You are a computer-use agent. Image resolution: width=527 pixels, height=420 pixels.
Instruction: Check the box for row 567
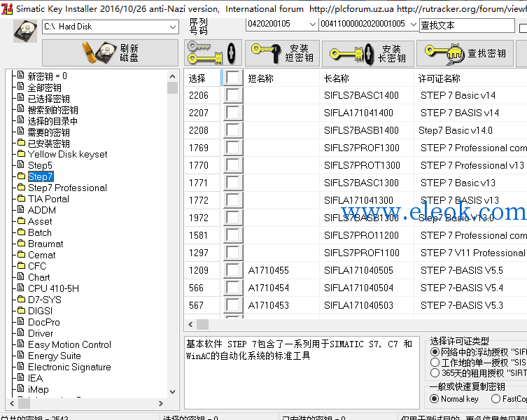(233, 305)
